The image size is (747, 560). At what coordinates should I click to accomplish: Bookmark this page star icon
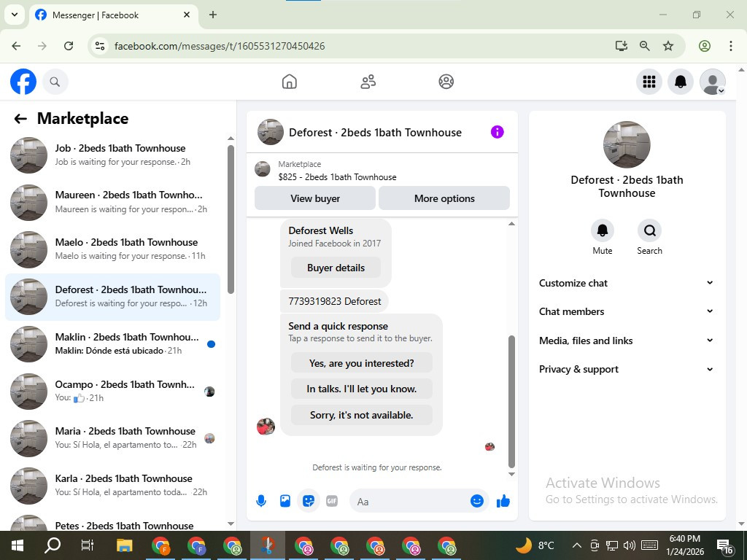[668, 46]
